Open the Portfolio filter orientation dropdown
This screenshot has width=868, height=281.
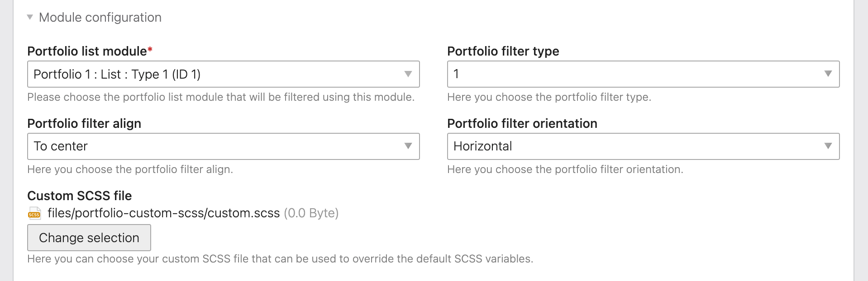(x=643, y=146)
